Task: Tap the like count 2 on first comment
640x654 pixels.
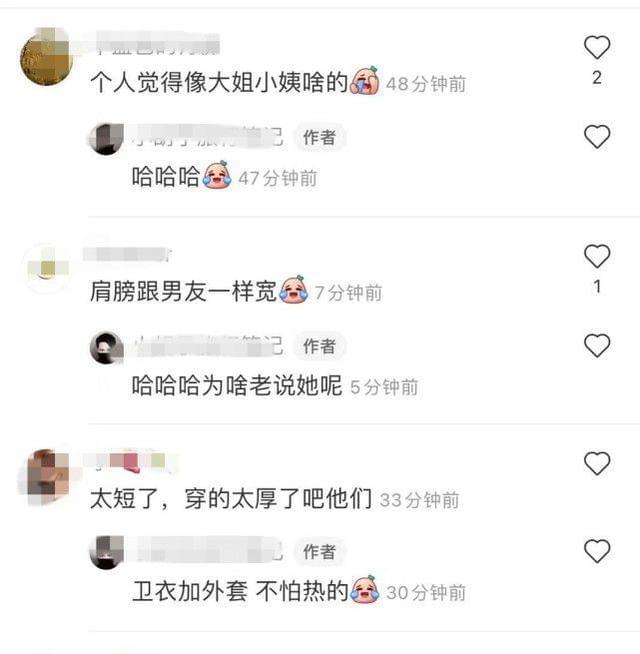Action: (597, 78)
